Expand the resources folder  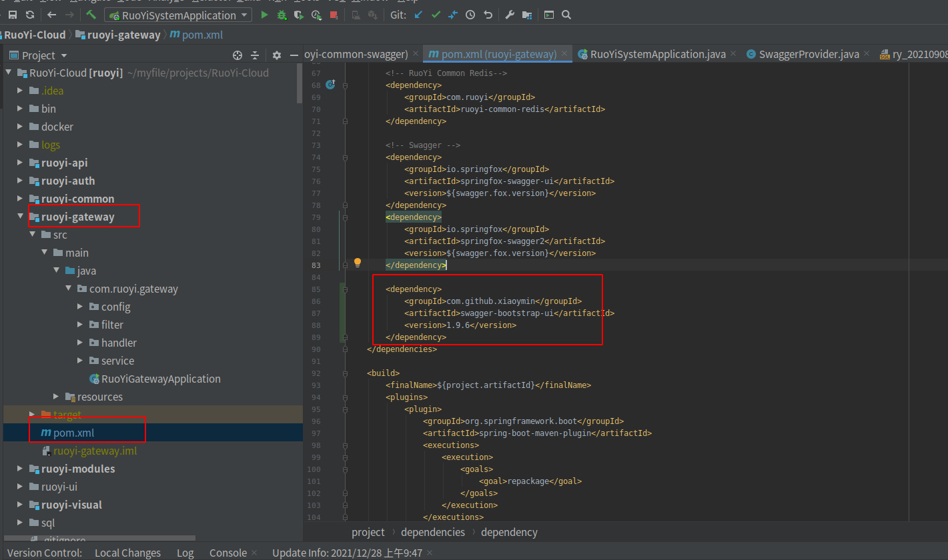pyautogui.click(x=56, y=397)
